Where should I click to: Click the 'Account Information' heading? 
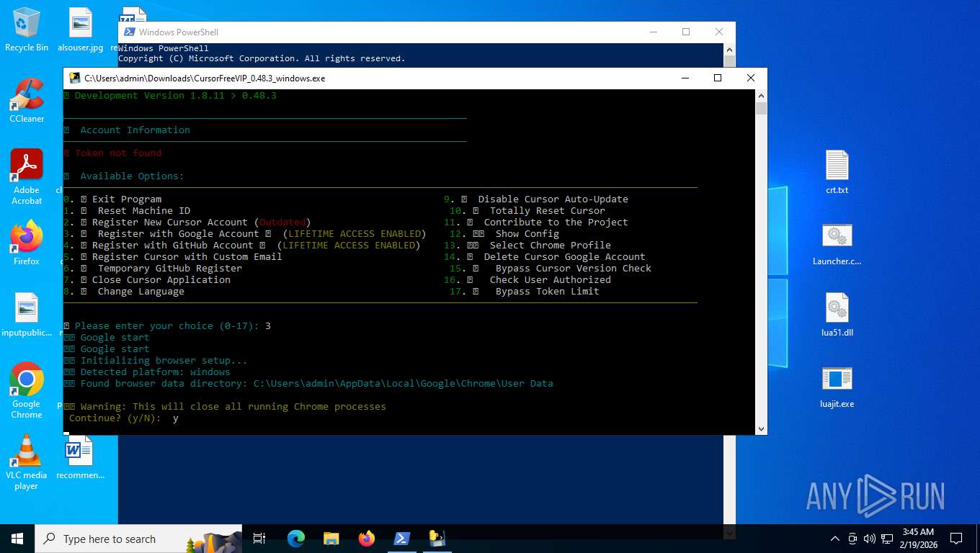pyautogui.click(x=135, y=130)
